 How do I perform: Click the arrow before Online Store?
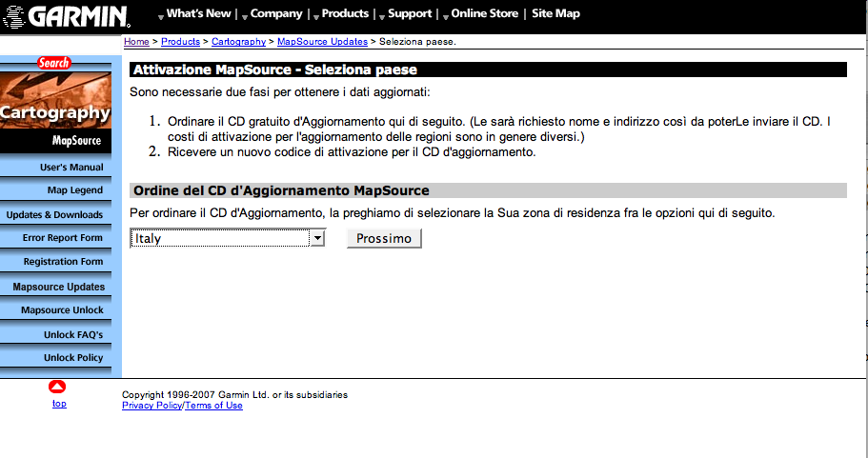(x=446, y=17)
